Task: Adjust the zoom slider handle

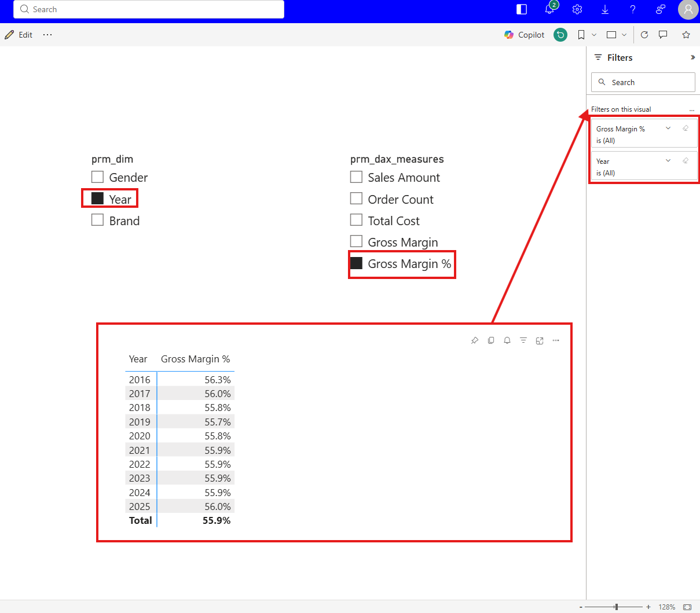Action: pos(617,607)
